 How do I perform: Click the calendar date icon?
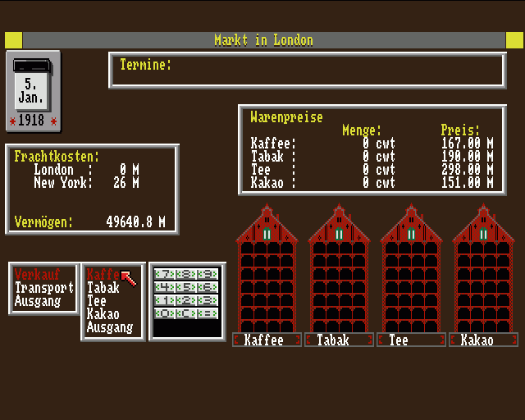coord(33,91)
